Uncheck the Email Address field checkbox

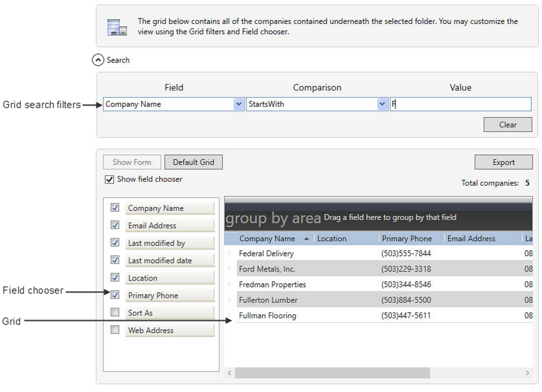click(115, 225)
